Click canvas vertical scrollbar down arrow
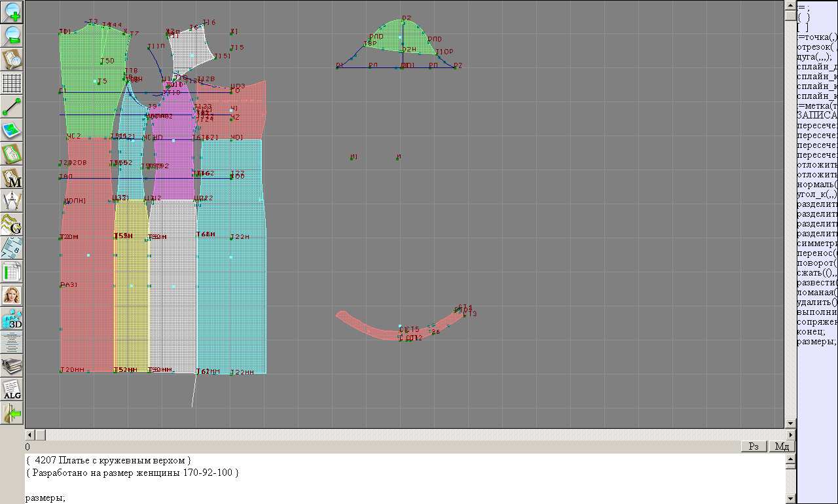Screen dimensions: 838x504 (790, 423)
